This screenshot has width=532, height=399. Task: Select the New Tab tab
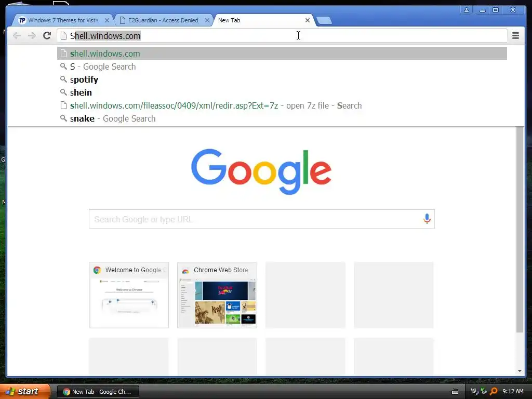(263, 20)
